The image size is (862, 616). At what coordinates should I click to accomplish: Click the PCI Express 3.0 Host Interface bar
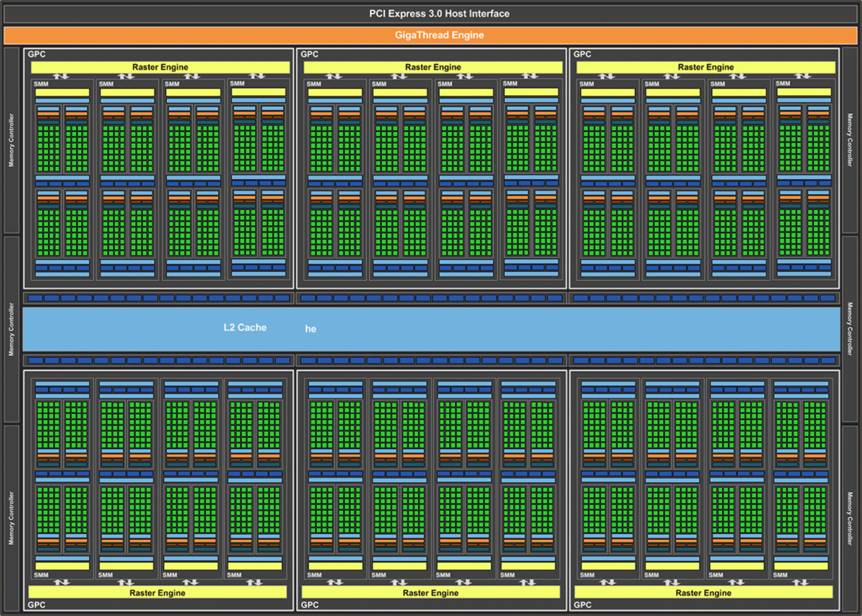tap(431, 14)
